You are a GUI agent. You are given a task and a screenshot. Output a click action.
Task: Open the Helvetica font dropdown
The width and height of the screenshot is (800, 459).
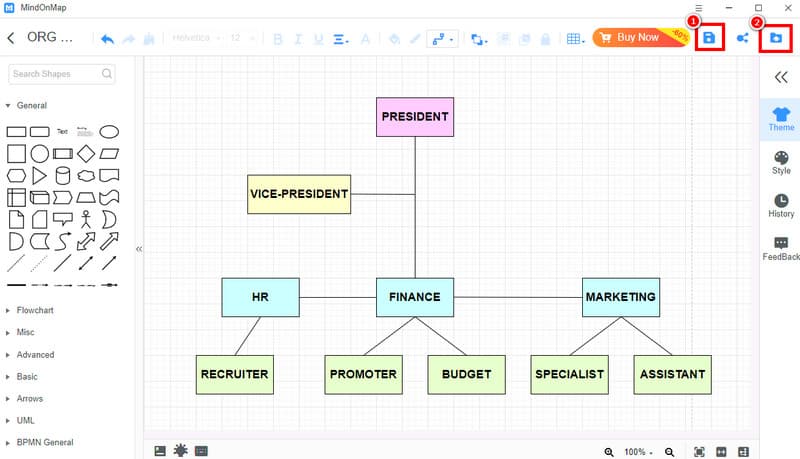(197, 38)
